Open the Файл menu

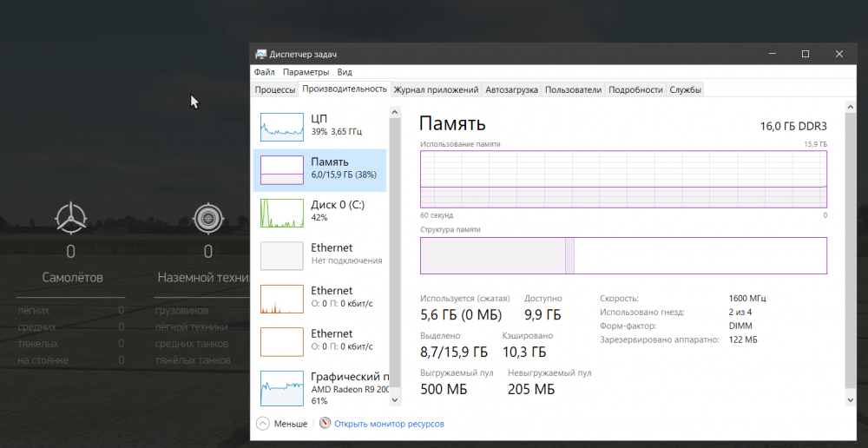click(x=265, y=72)
